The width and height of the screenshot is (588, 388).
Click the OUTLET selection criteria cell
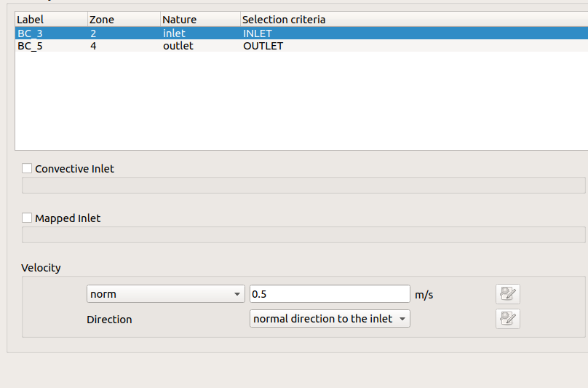click(x=263, y=46)
